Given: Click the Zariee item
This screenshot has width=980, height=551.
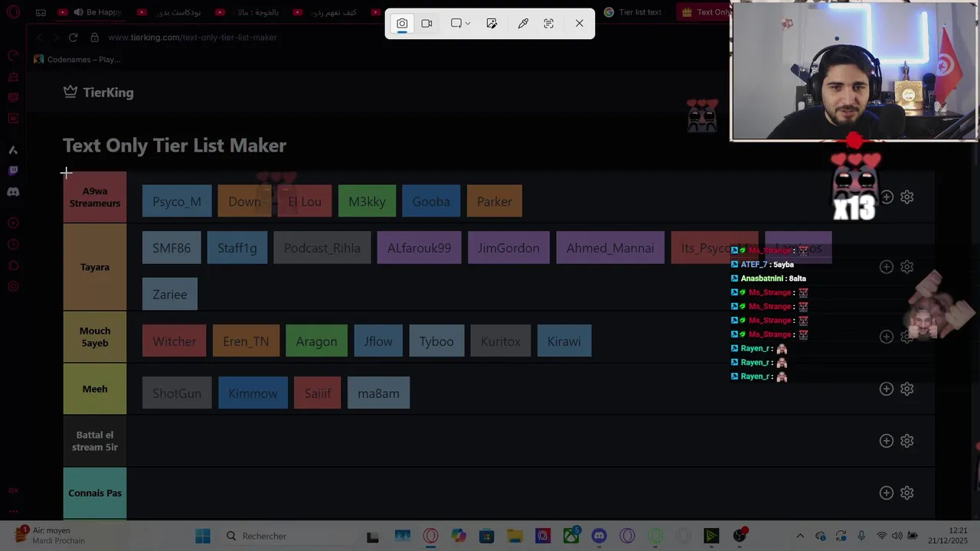Looking at the screenshot, I should pos(170,295).
